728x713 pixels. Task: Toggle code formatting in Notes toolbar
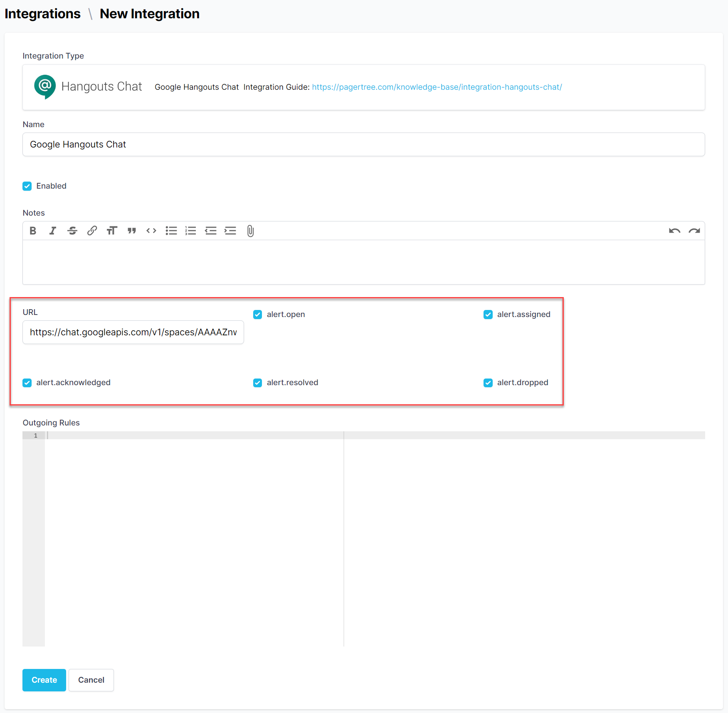click(151, 231)
